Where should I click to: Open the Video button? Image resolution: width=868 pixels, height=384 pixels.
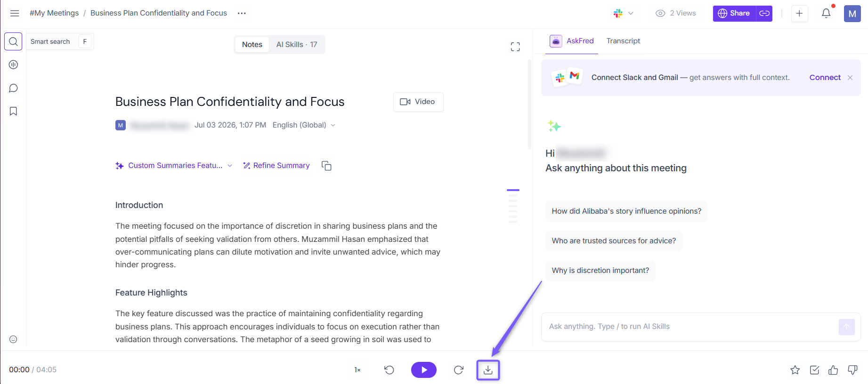pyautogui.click(x=418, y=102)
